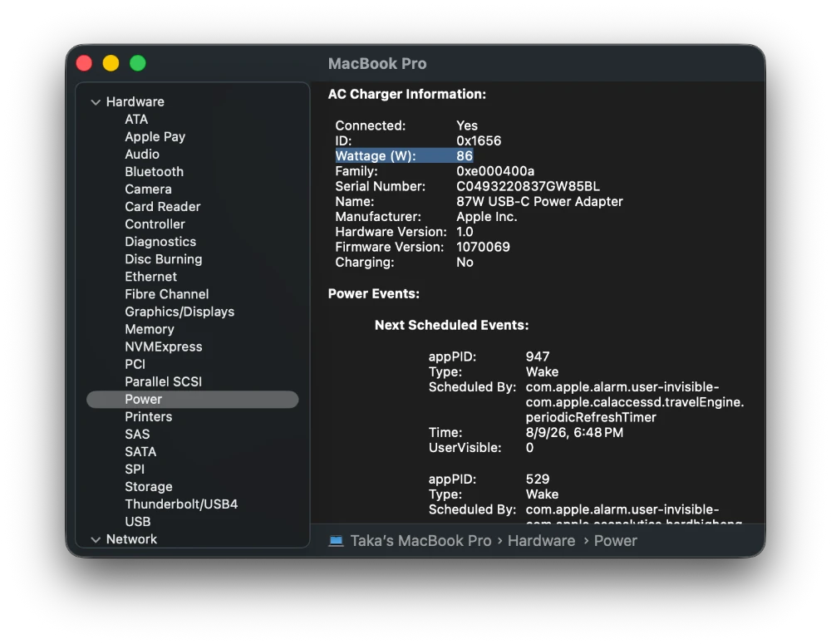Screen dimensions: 831x644
Task: Click the serial number C0493220837GW85BL
Action: (528, 187)
